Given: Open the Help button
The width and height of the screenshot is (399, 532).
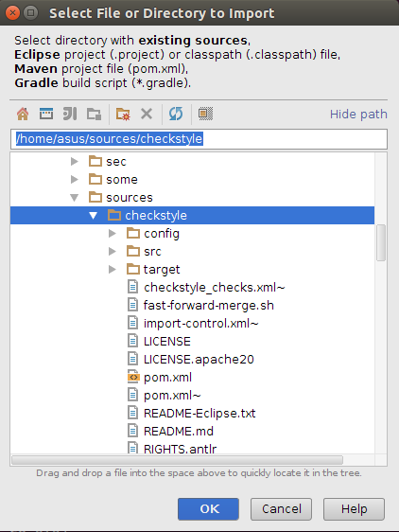Looking at the screenshot, I should coord(354,509).
